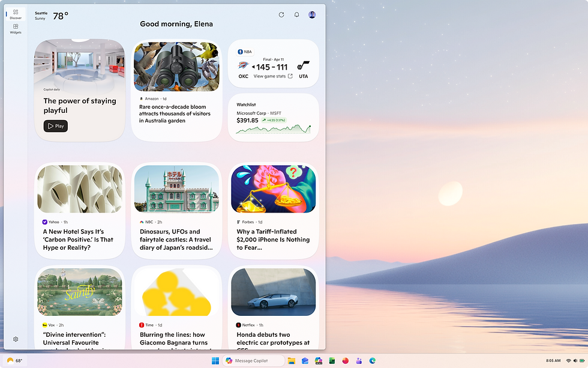Open Microsoft Teams from the taskbar
588x368 pixels.
359,361
